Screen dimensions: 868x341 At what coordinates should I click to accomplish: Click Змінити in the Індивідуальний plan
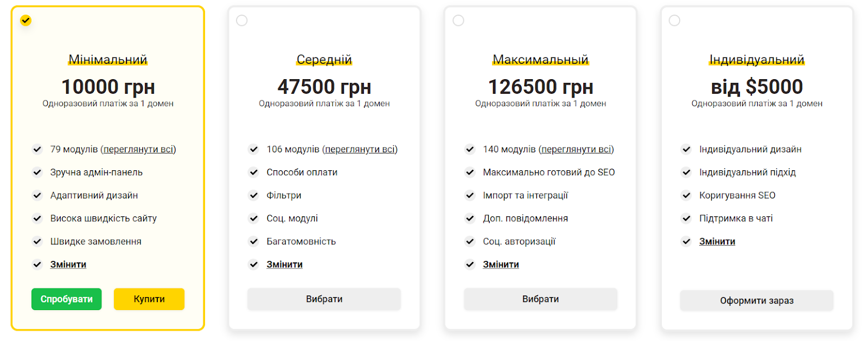click(718, 241)
